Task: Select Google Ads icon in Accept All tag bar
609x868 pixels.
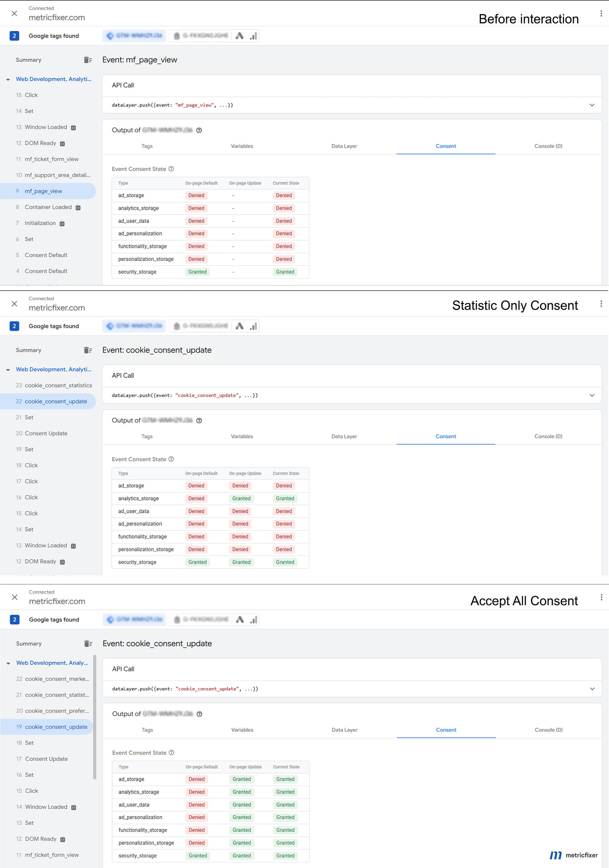Action: click(240, 620)
